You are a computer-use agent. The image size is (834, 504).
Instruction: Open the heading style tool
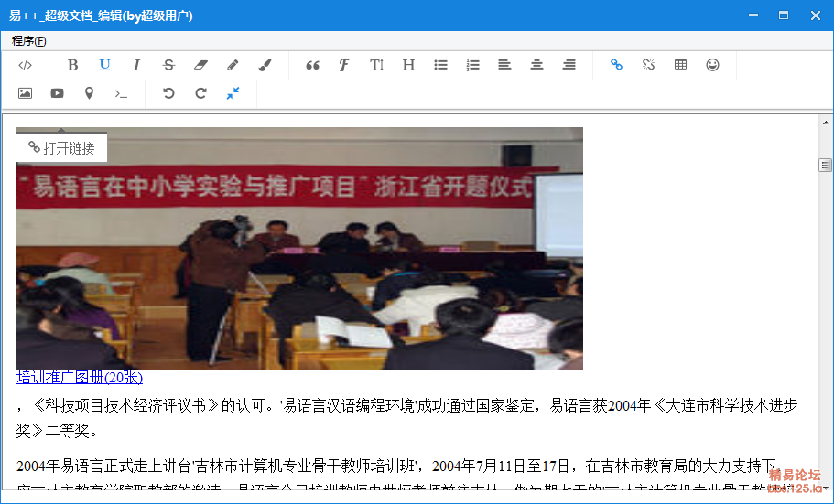[x=408, y=65]
